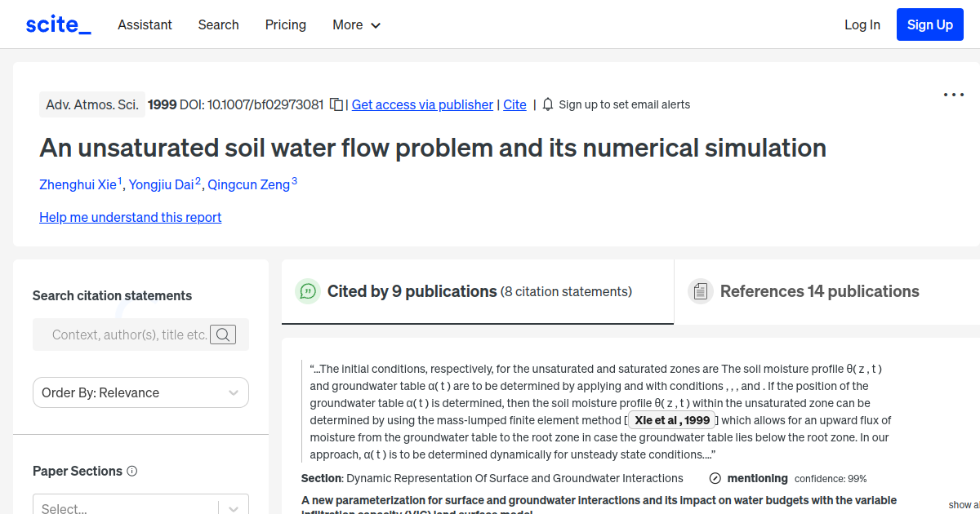Viewport: 980px width, 514px height.
Task: Open Get access via publisher link
Action: coord(422,104)
